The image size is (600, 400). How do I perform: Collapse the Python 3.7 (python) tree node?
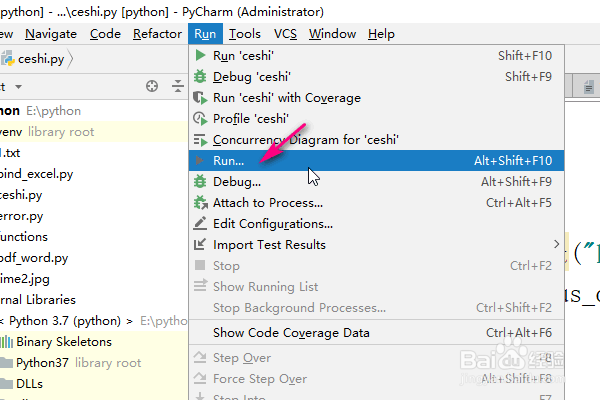[x=3, y=321]
